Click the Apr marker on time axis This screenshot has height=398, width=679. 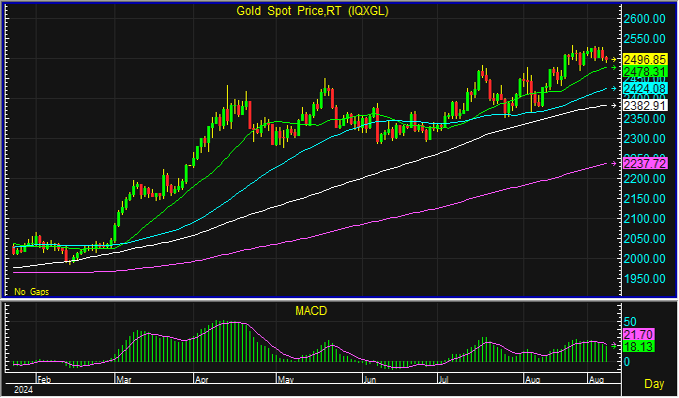coord(202,380)
